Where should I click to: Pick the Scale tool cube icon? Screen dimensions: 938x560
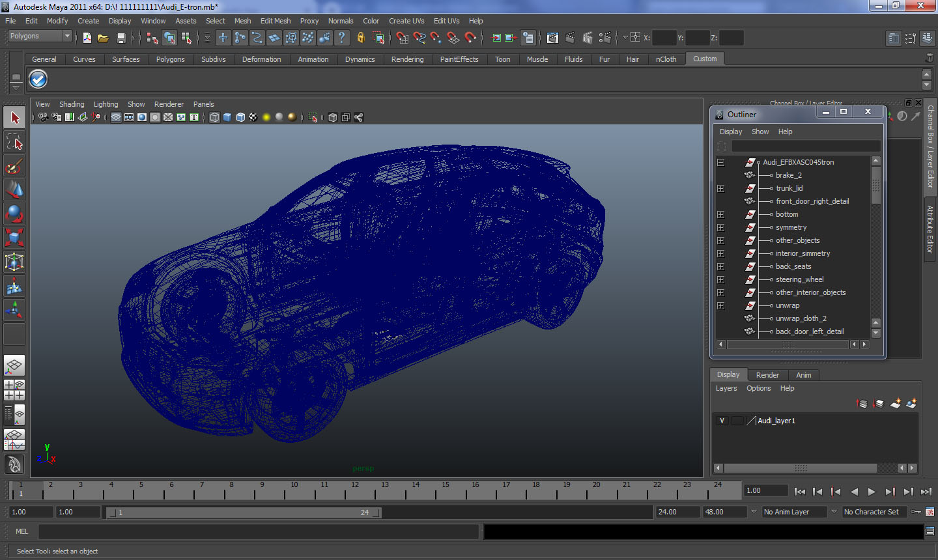coord(14,237)
